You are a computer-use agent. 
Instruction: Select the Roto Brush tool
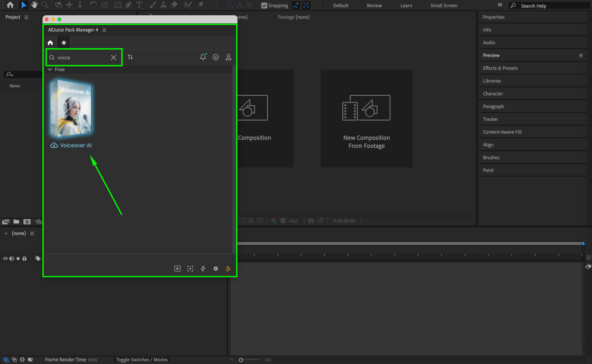coord(187,5)
